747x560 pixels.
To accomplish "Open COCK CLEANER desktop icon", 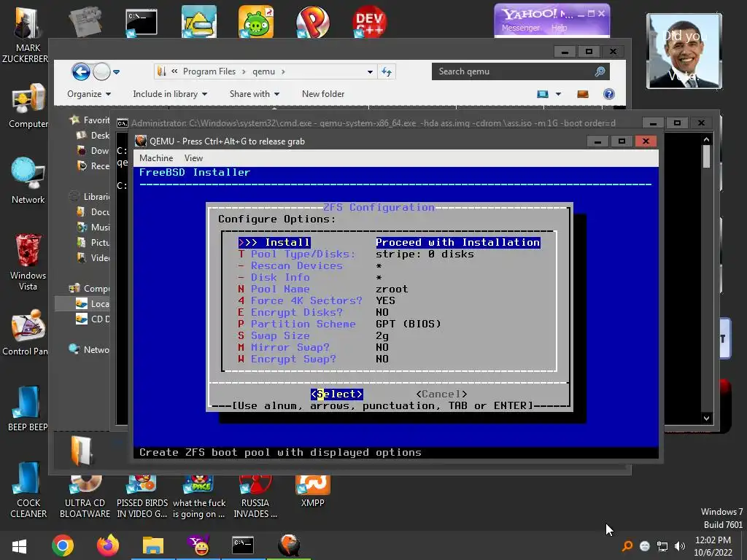I will [x=28, y=491].
